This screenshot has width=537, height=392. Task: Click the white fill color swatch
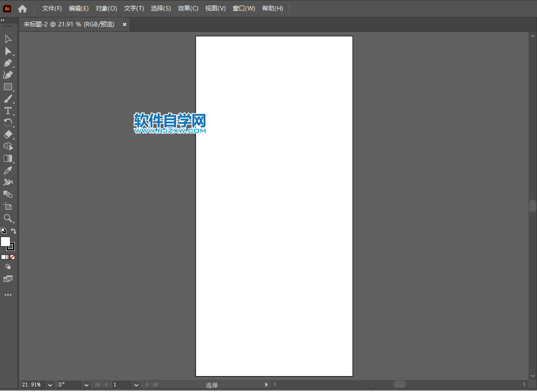click(5, 242)
